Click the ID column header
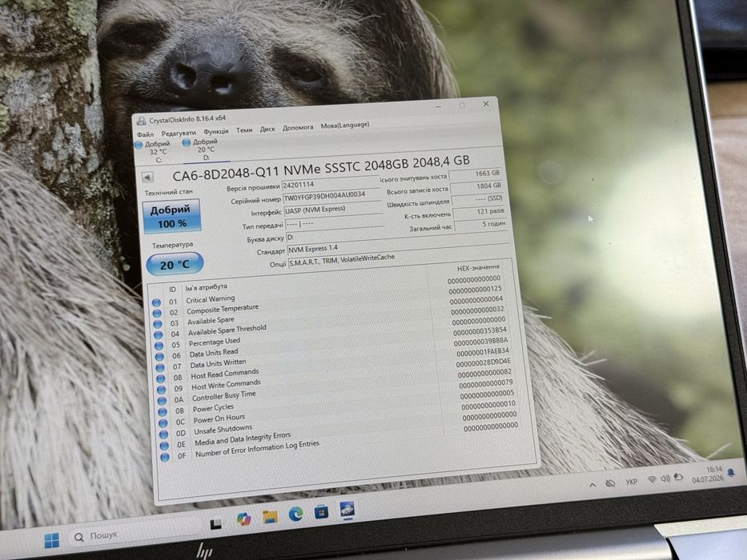The height and width of the screenshot is (560, 747). coord(172,289)
